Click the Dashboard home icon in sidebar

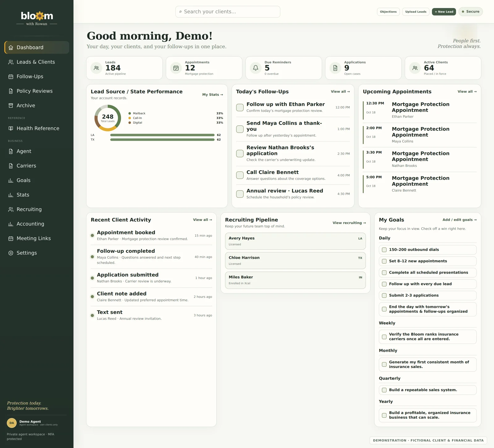coord(11,48)
